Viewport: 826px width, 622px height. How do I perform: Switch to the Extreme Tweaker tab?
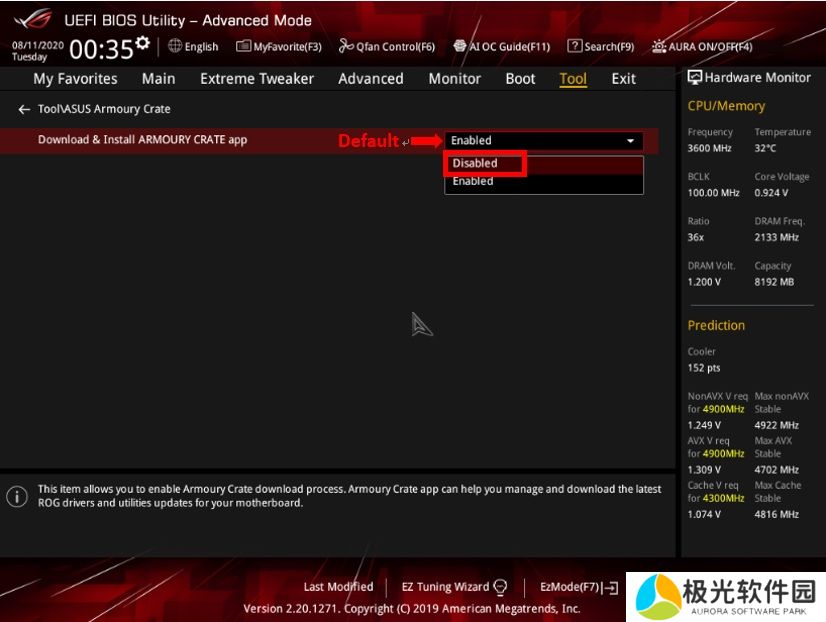257,79
